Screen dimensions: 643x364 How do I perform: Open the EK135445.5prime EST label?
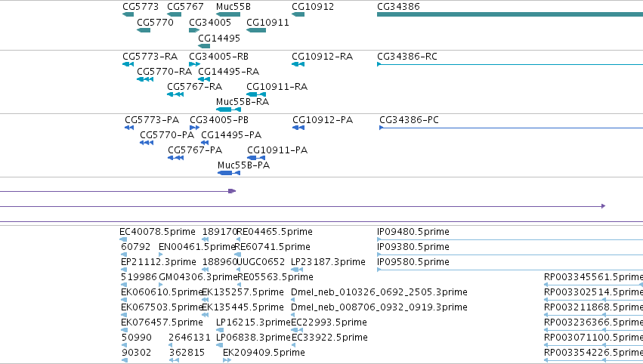[x=243, y=307]
